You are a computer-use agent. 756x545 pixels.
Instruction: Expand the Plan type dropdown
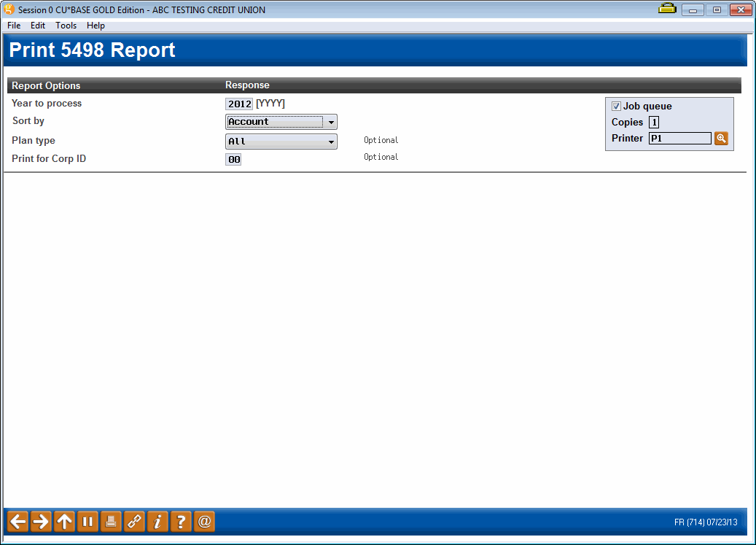point(332,142)
